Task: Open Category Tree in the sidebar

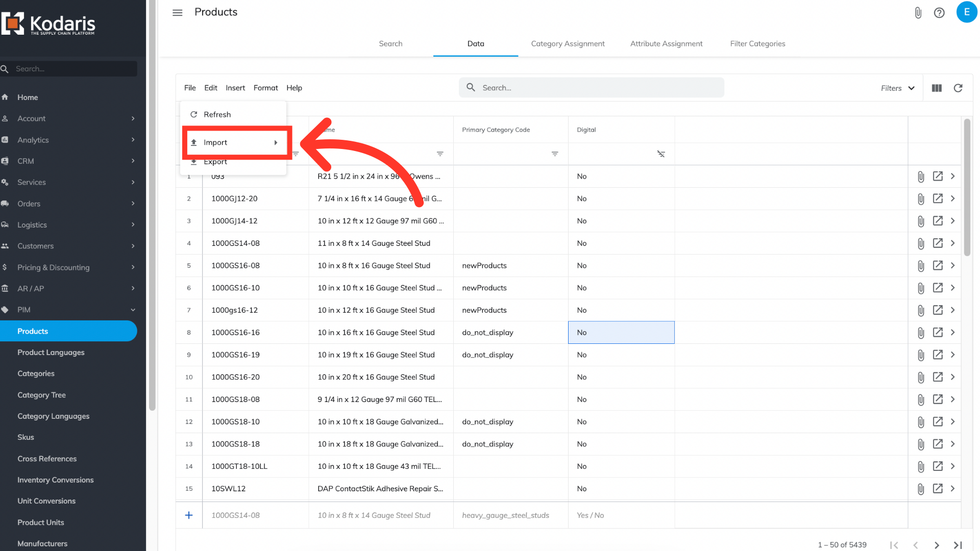Action: [41, 395]
